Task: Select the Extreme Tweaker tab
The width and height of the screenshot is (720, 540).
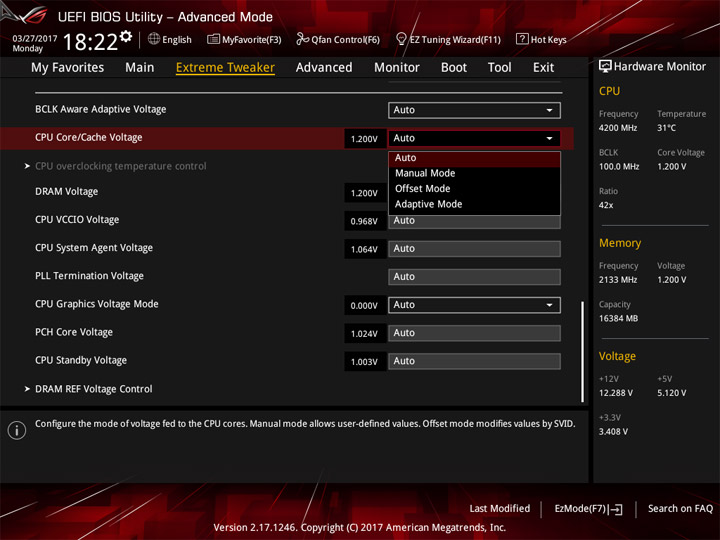Action: coord(225,68)
